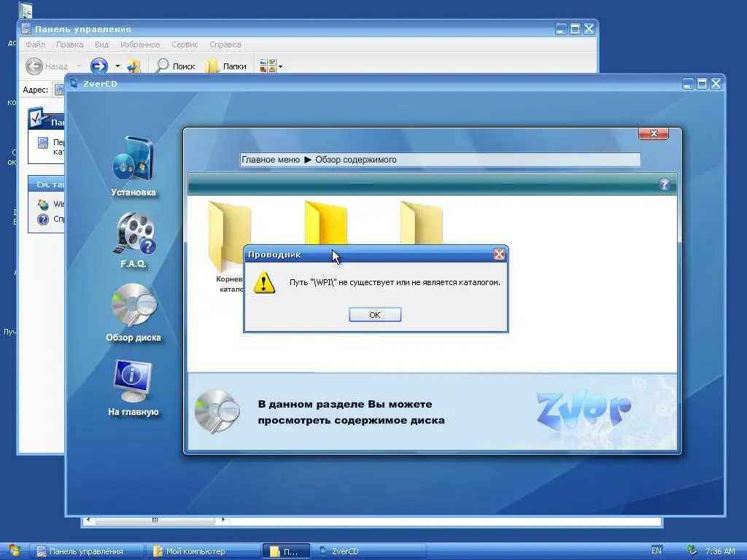This screenshot has width=747, height=560.
Task: Click the forward arrow toolbar button
Action: (x=99, y=66)
